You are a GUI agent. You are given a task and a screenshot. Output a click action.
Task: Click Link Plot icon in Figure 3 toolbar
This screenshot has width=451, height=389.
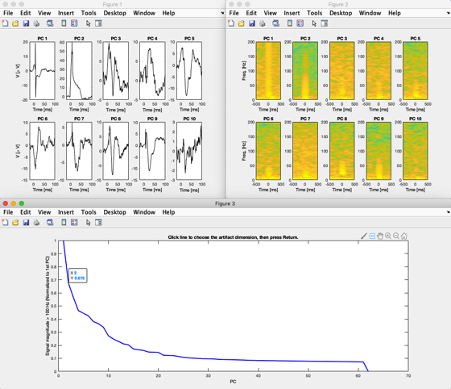click(x=50, y=222)
